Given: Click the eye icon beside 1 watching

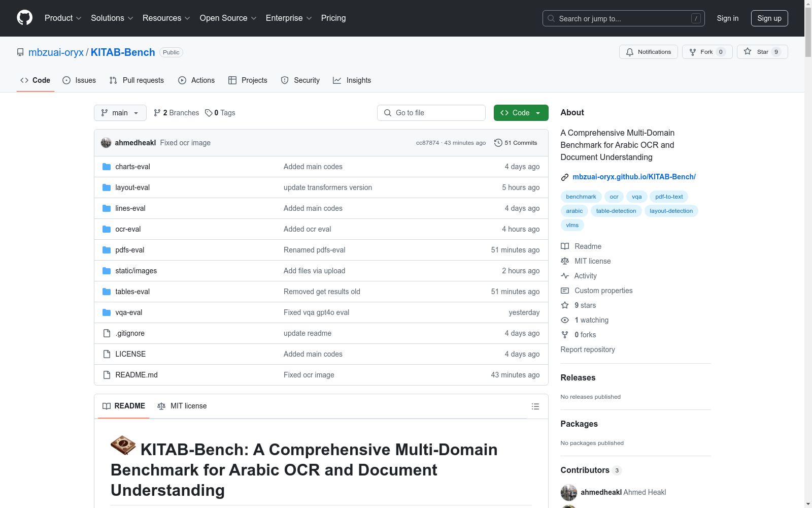Looking at the screenshot, I should pos(565,320).
